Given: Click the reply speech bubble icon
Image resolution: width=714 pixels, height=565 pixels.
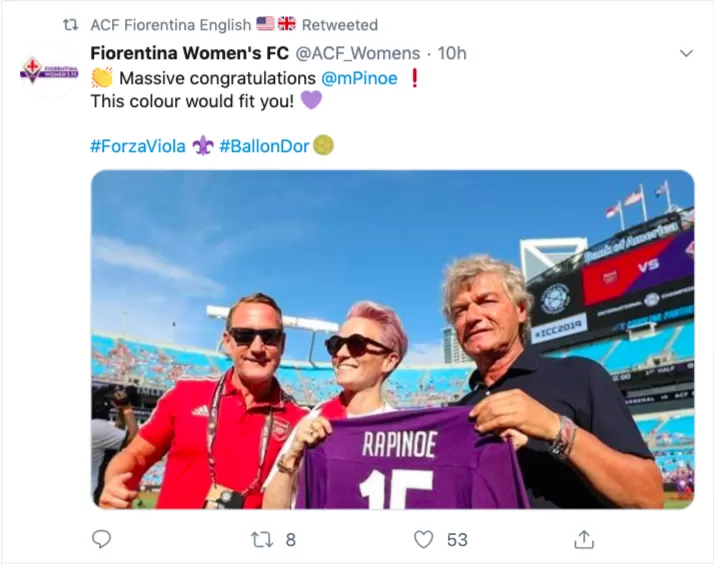Looking at the screenshot, I should tap(101, 539).
